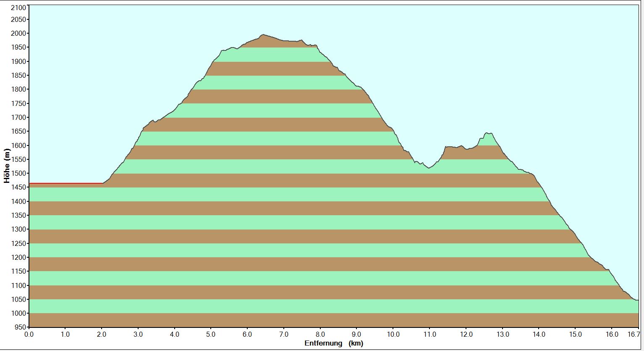Click the 0.0 distance axis label
The width and height of the screenshot is (644, 351).
coord(29,335)
